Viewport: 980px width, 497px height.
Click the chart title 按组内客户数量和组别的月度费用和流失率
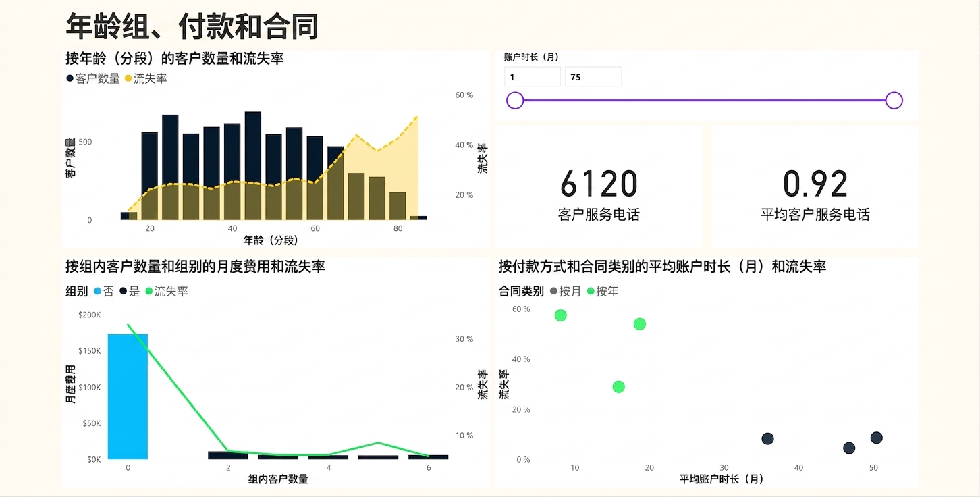(195, 267)
